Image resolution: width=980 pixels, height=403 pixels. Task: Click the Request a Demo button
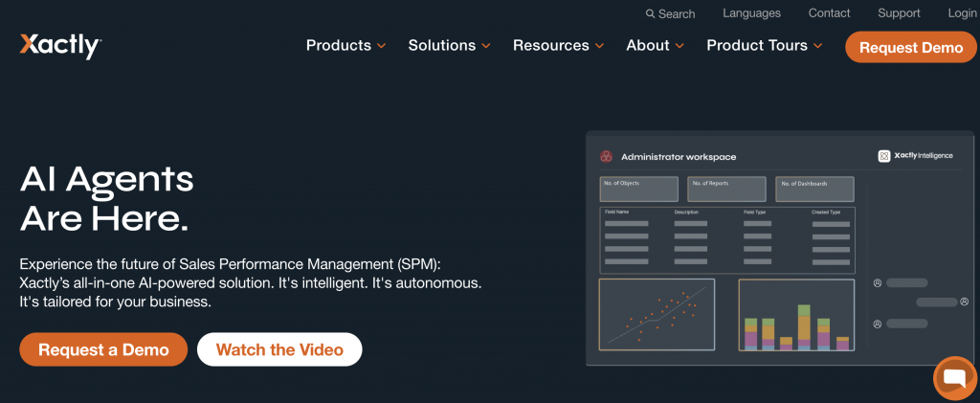pyautogui.click(x=103, y=349)
